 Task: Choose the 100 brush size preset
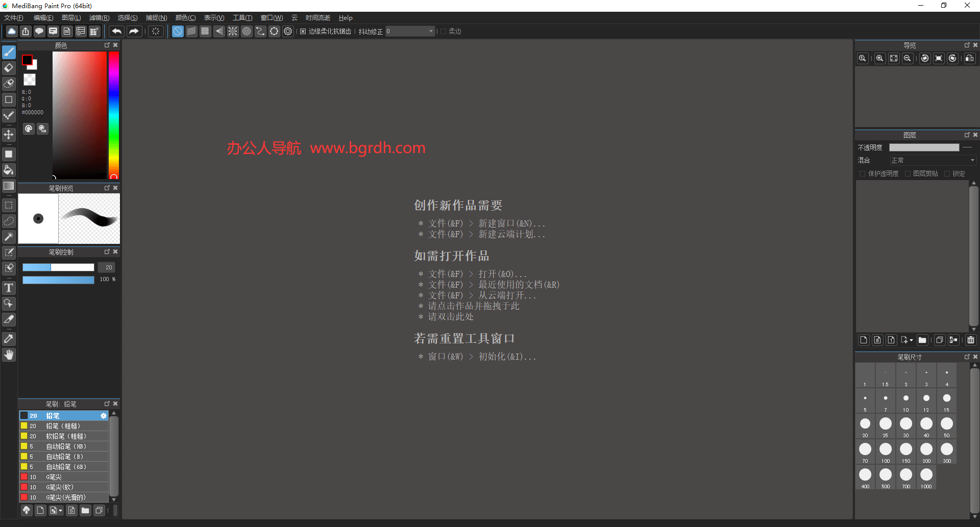(x=886, y=451)
